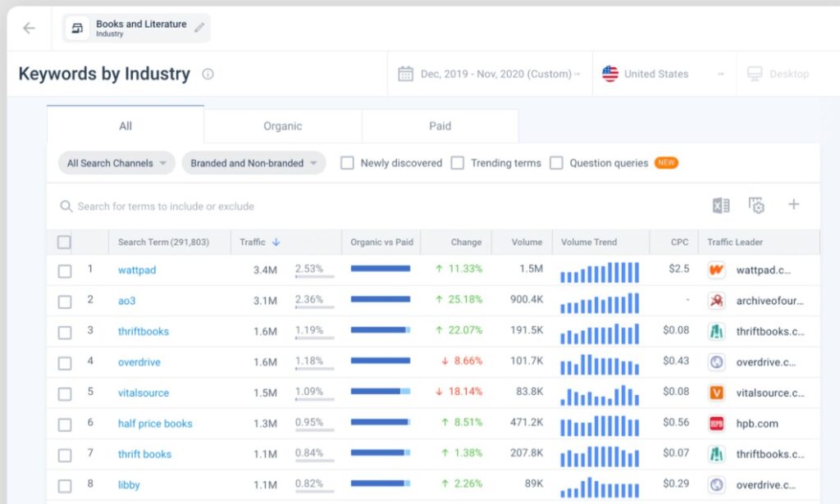Click the search terms include or exclude field
This screenshot has height=504, width=840.
click(166, 206)
